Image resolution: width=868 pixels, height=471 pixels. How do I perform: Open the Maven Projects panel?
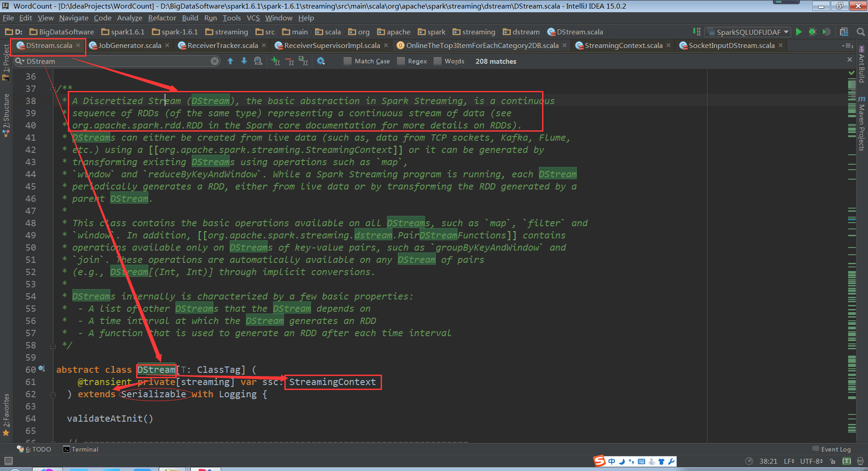pos(862,123)
